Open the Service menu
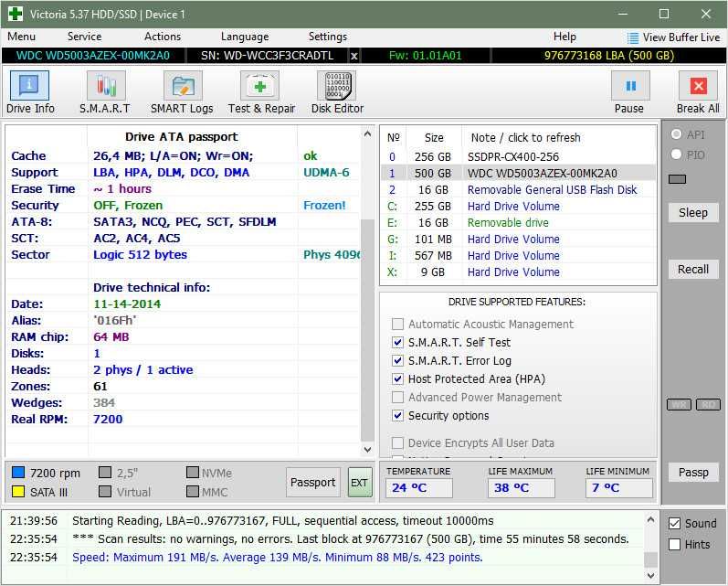This screenshot has width=728, height=586. pyautogui.click(x=85, y=37)
